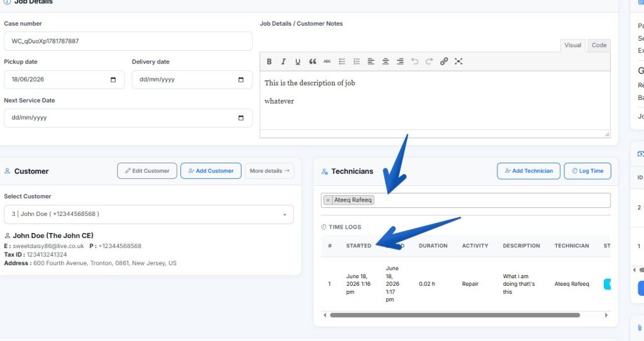Screen dimensions: 644x341
Task: Open calendar picker for Pickup date
Action: (x=113, y=80)
